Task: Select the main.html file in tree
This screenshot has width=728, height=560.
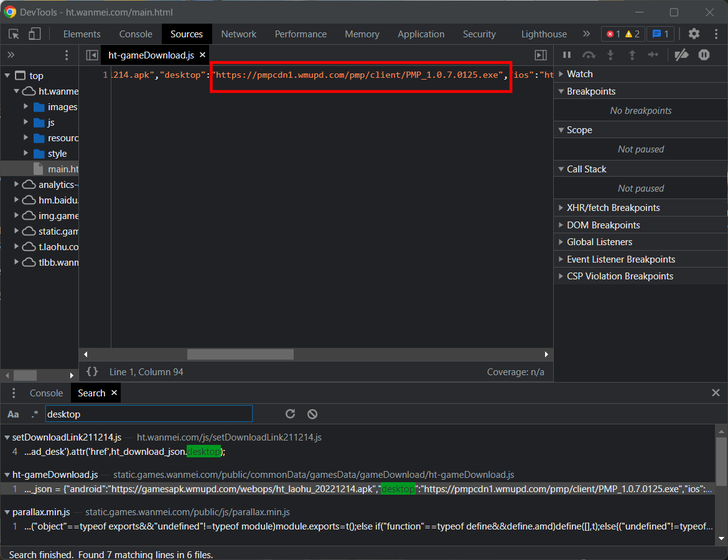Action: coord(39,169)
